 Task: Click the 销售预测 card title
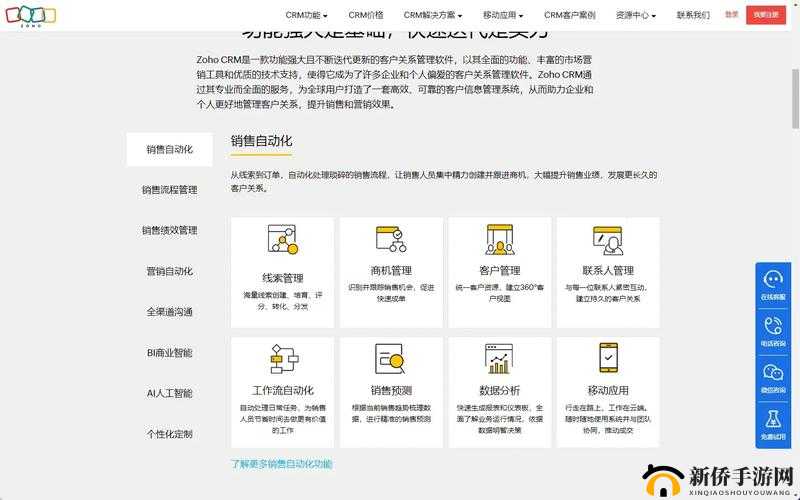coord(391,390)
